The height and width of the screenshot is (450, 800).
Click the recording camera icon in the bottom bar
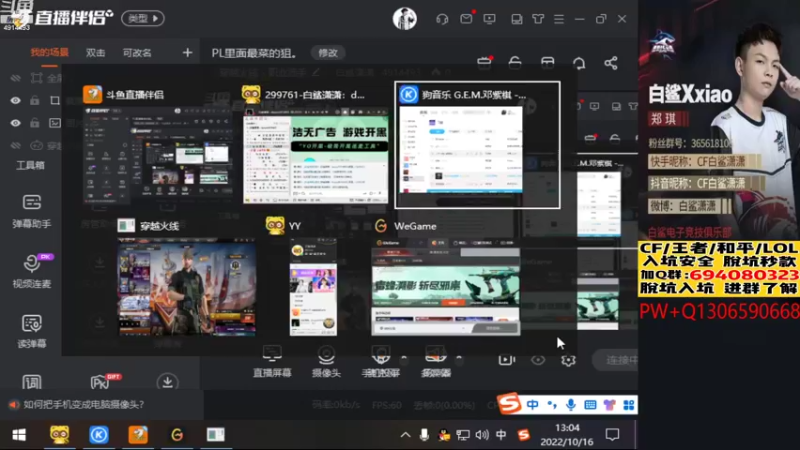pyautogui.click(x=506, y=360)
